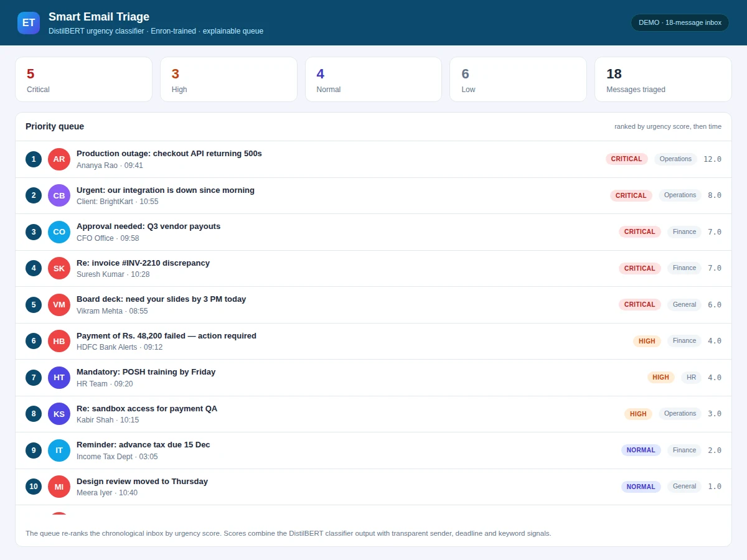Viewport: 747px width, 560px height.
Task: Click the HIGH tag on sandbox access email
Action: coord(638,414)
